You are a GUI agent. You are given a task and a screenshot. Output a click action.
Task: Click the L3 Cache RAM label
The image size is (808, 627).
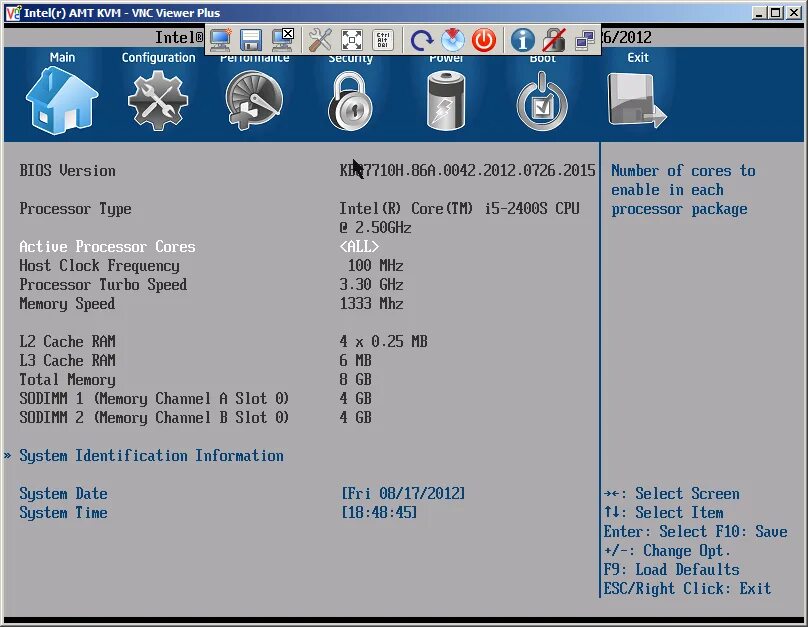pyautogui.click(x=68, y=361)
